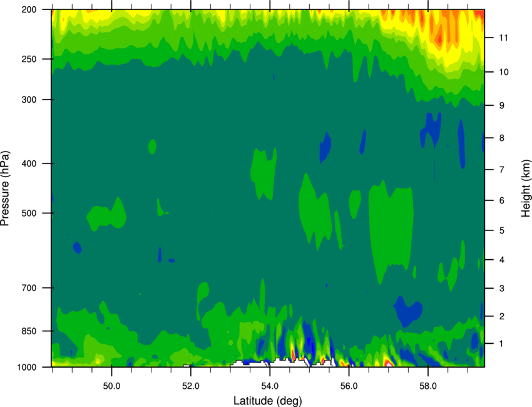
Task: Select the 250 pressure tick label
Action: point(29,59)
